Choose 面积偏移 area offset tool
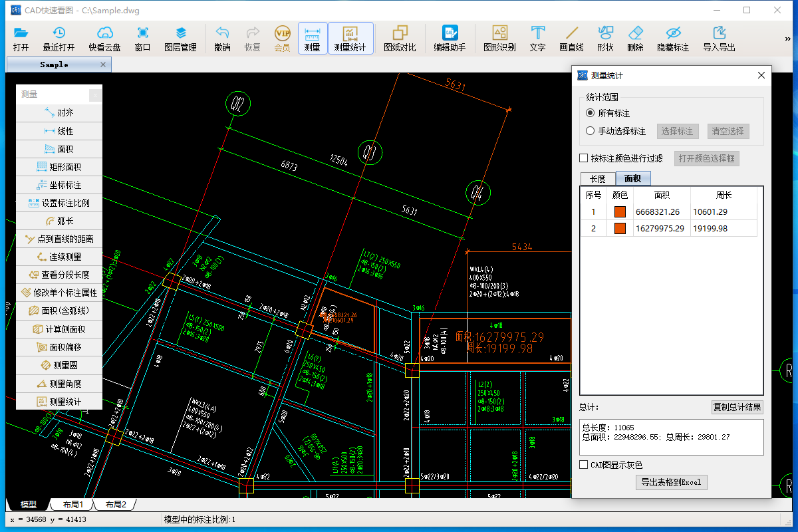Viewport: 798px width, 532px height. click(x=59, y=347)
